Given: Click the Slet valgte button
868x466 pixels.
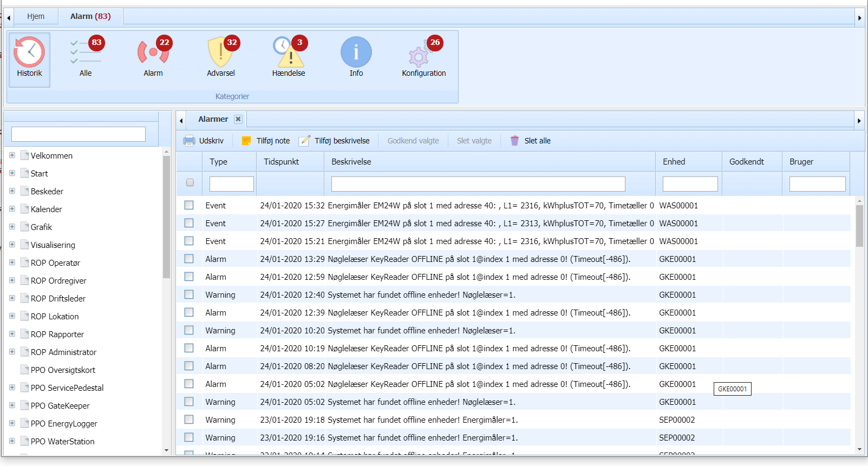Looking at the screenshot, I should 474,141.
